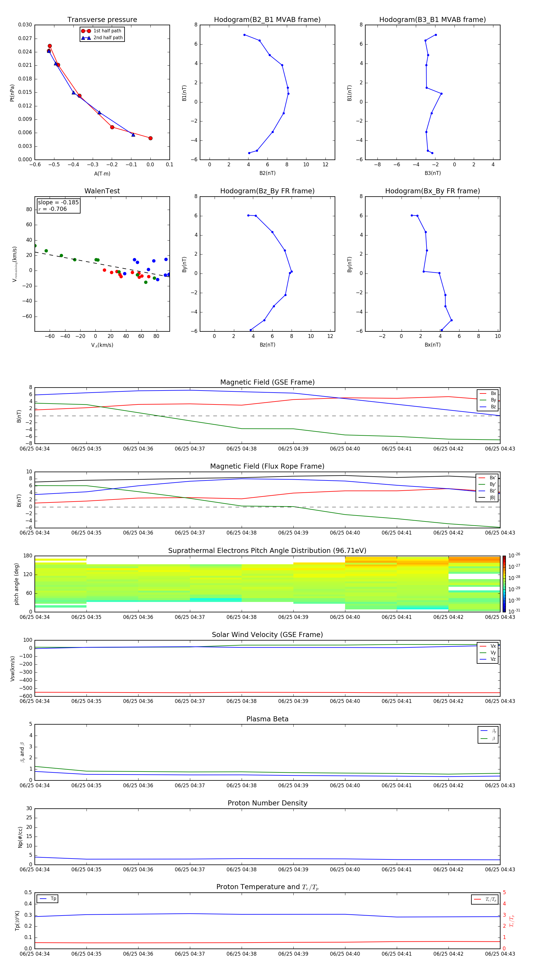Click the Bx legend entry in GSE magnetic field

488,393
